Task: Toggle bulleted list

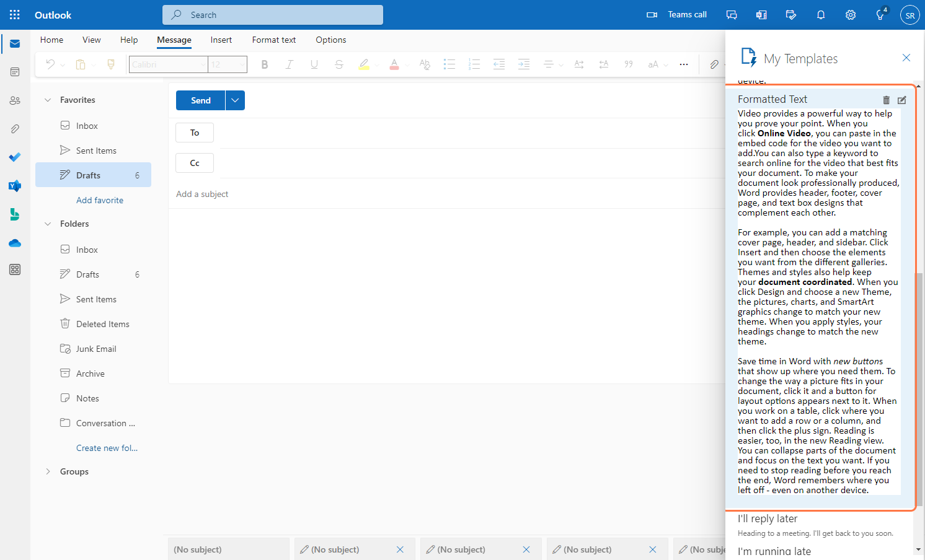Action: tap(449, 64)
